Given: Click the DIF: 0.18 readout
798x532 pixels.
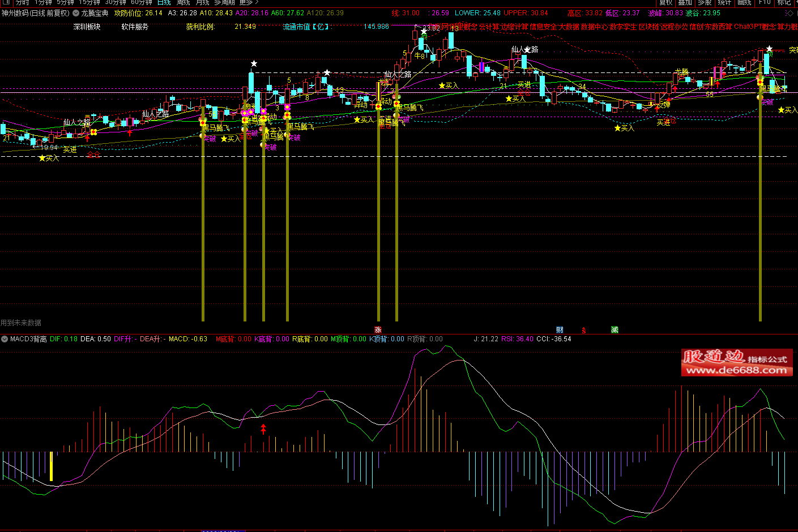Looking at the screenshot, I should [63, 339].
